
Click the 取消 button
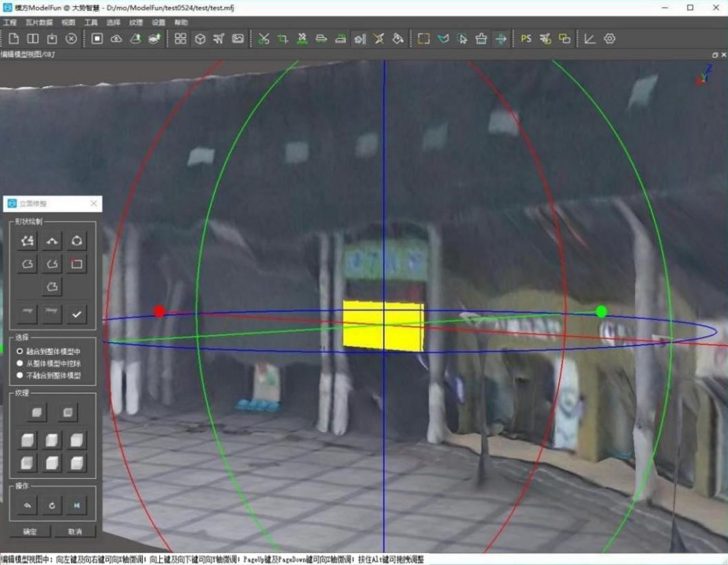[74, 532]
